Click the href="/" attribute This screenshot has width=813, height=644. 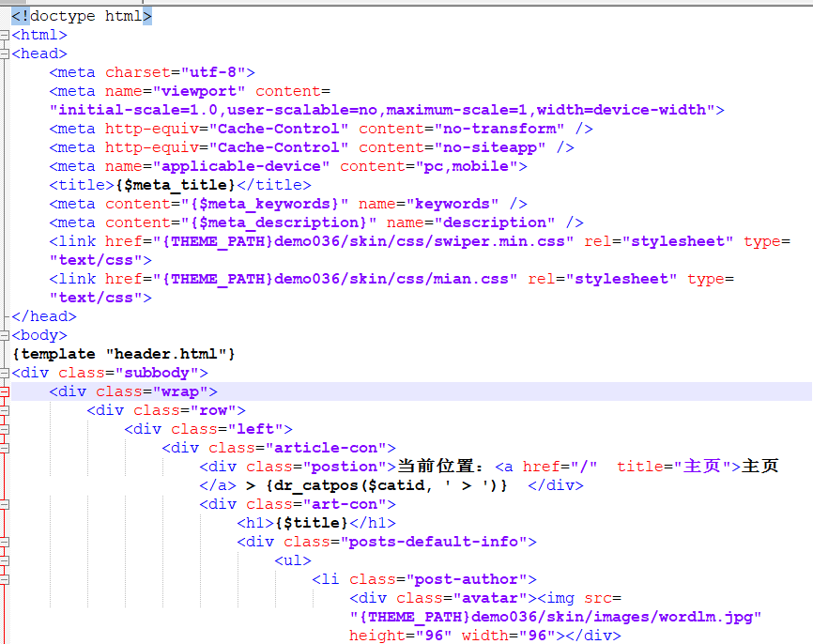click(x=560, y=467)
